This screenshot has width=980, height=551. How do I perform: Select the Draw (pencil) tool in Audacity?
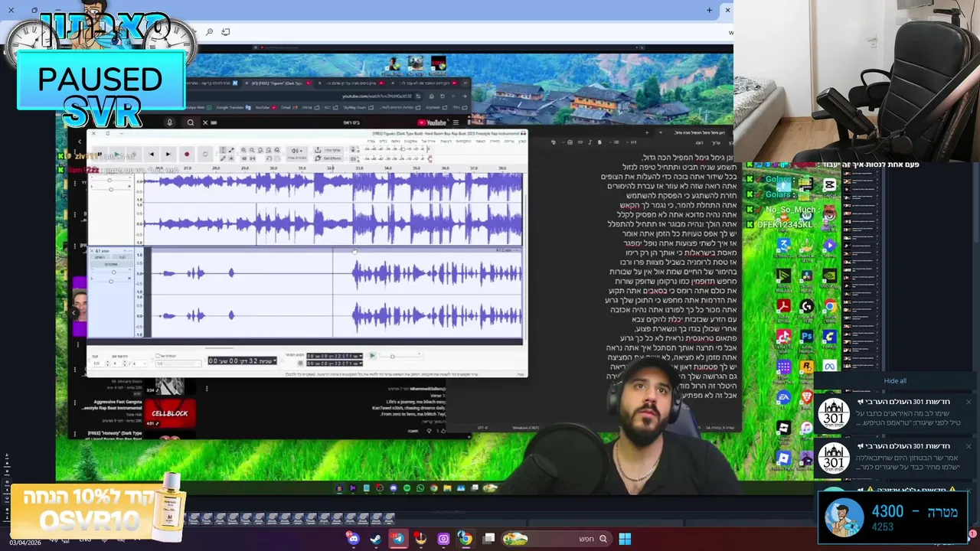223,158
